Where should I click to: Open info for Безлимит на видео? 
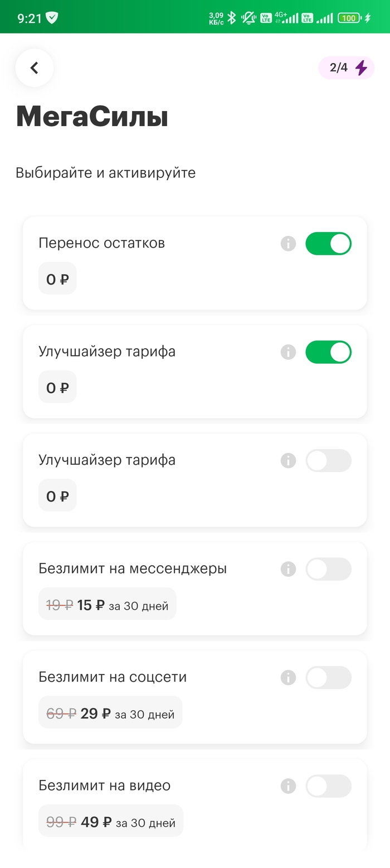(x=288, y=786)
